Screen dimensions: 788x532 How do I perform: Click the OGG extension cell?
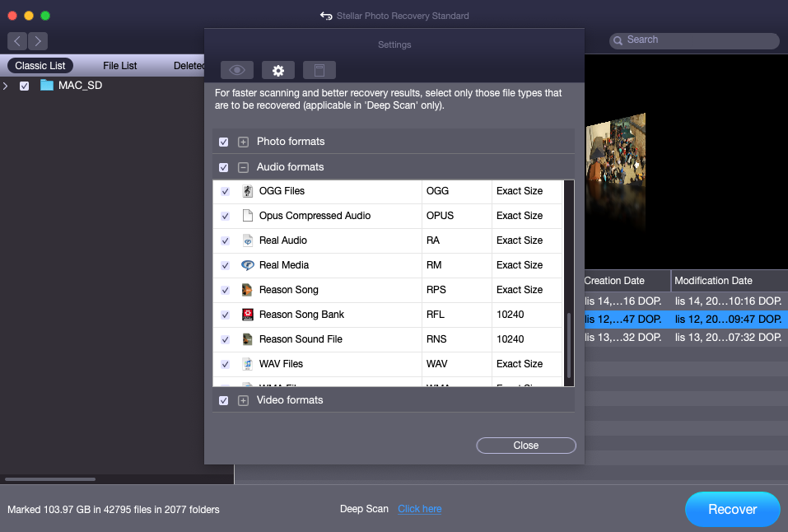[456, 191]
